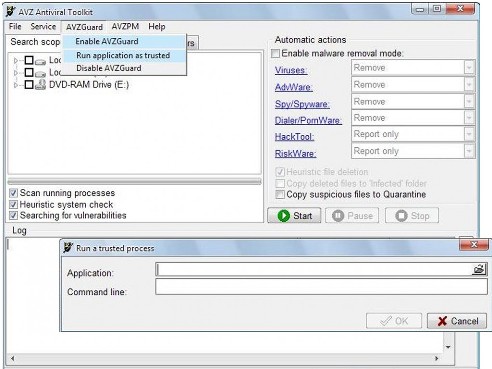
Task: Open the RiskWare action dropdown
Action: pos(469,151)
